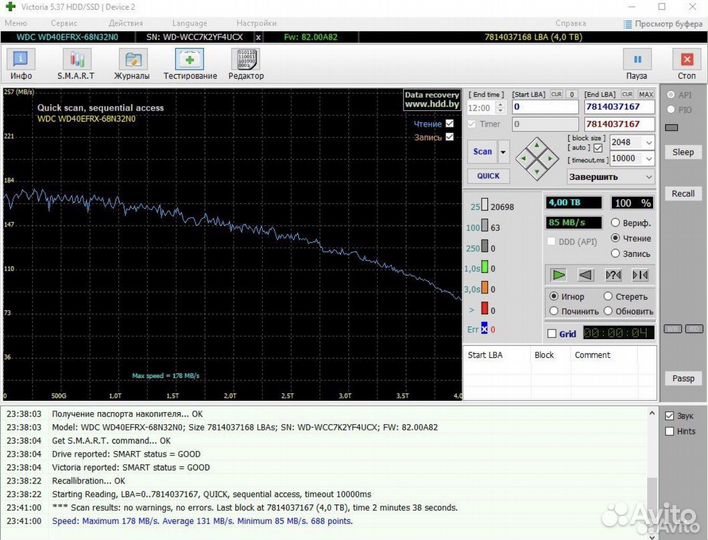Open the S.M.A.R.T attributes view

pos(76,63)
